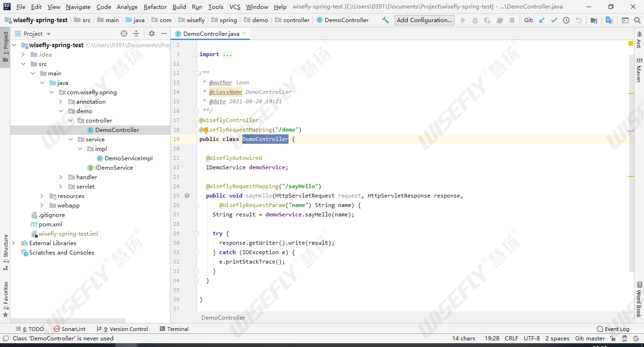Expand the handler package arrow
Viewport: 644px width, 347px height.
tap(61, 177)
